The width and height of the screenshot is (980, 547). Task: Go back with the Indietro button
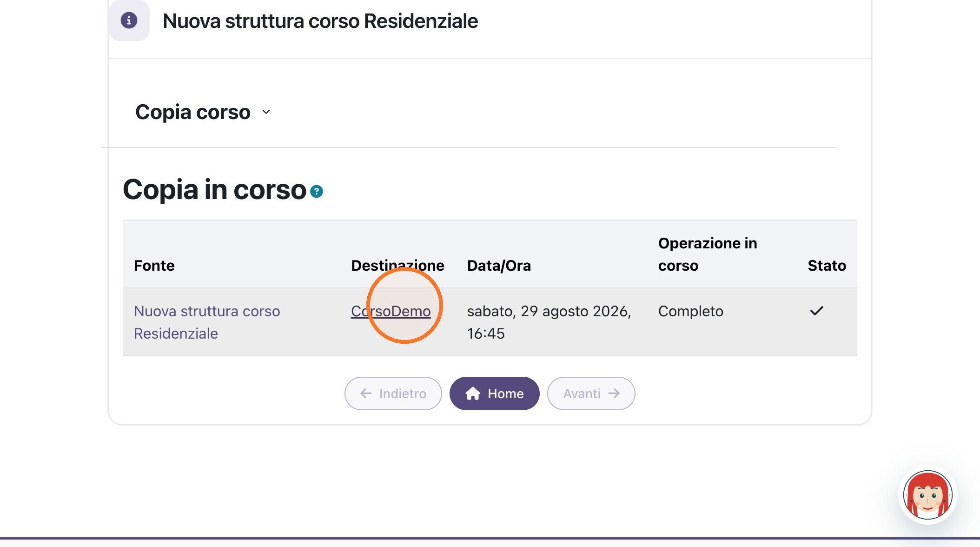tap(393, 394)
